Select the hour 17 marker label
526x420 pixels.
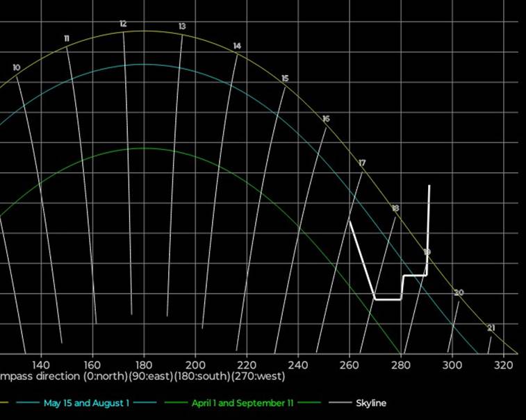point(362,163)
